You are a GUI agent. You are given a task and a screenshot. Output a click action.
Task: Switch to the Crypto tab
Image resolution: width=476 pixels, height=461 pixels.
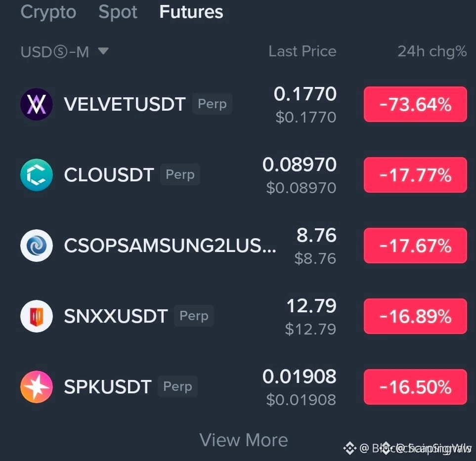click(48, 12)
